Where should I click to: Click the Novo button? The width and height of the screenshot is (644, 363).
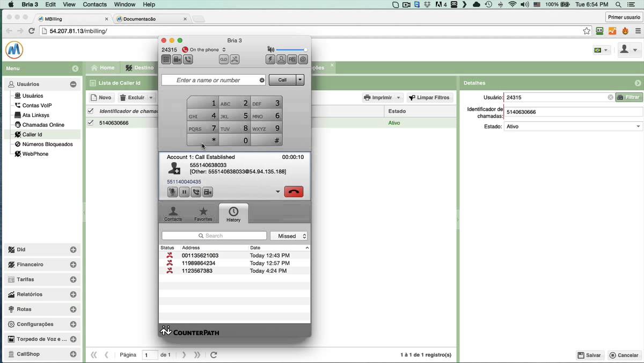pyautogui.click(x=101, y=98)
